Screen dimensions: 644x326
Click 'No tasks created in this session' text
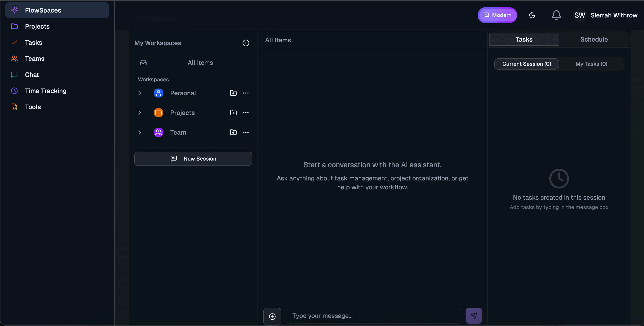click(x=559, y=197)
